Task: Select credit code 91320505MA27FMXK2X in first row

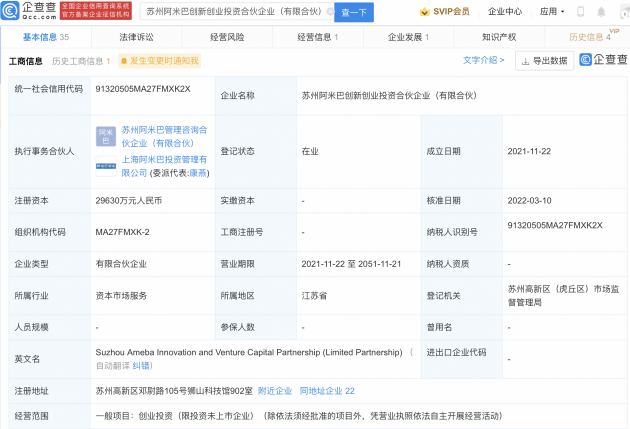Action: (x=143, y=89)
